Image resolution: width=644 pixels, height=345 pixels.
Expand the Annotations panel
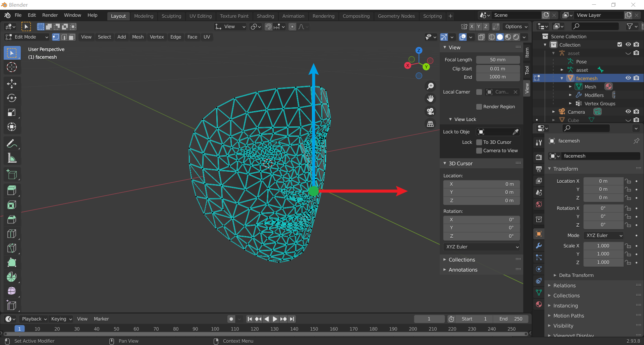pos(463,270)
